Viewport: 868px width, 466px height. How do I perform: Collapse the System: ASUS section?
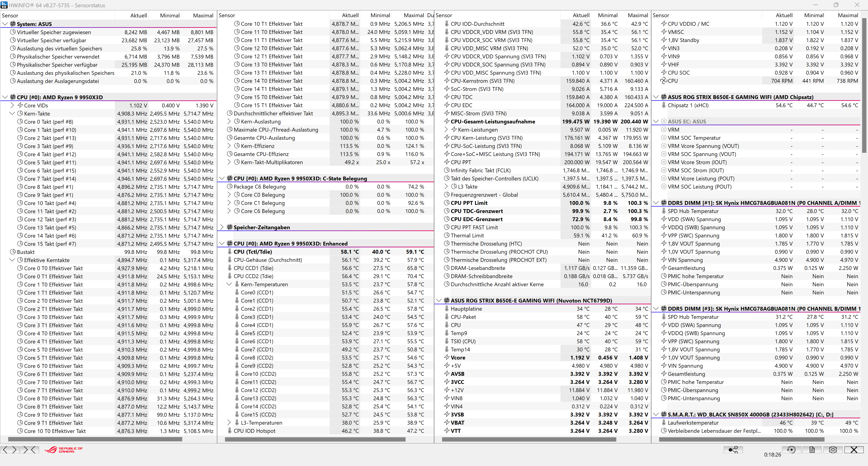tap(5, 24)
